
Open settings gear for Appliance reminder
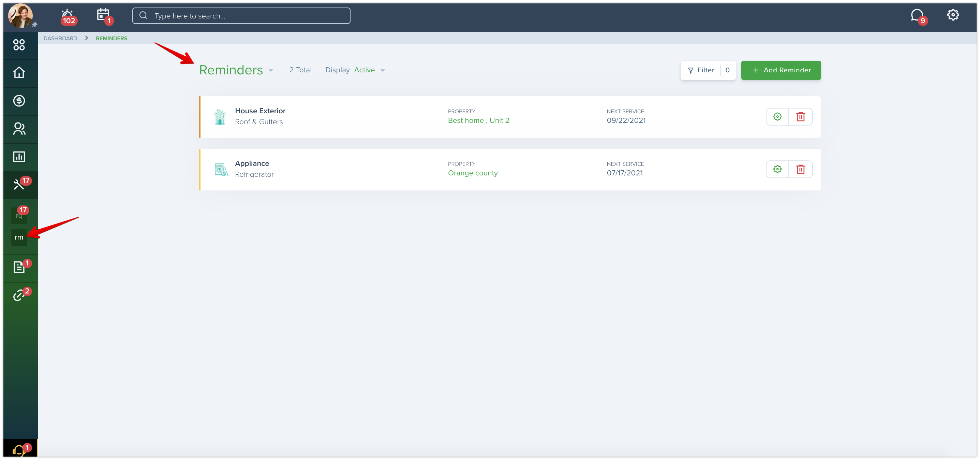777,169
